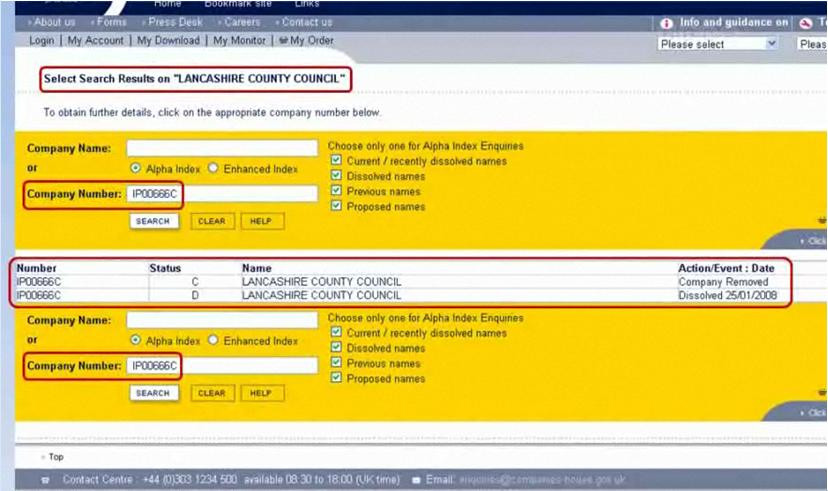Click the phone icon beside Contact Centre
Image resolution: width=828 pixels, height=491 pixels.
(46, 480)
